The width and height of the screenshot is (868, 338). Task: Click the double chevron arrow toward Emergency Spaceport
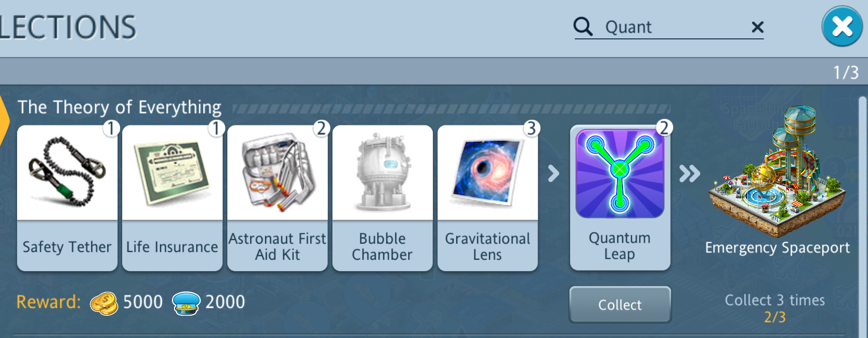click(x=690, y=174)
